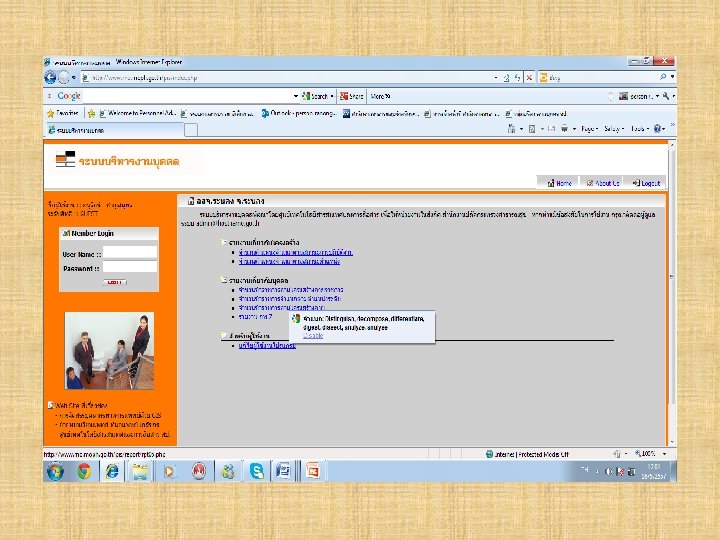
Task: Open Windows Explorer folder on taskbar
Action: click(140, 471)
